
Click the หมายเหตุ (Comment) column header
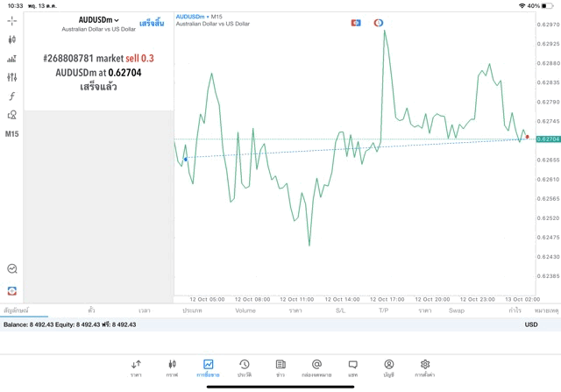pyautogui.click(x=546, y=310)
